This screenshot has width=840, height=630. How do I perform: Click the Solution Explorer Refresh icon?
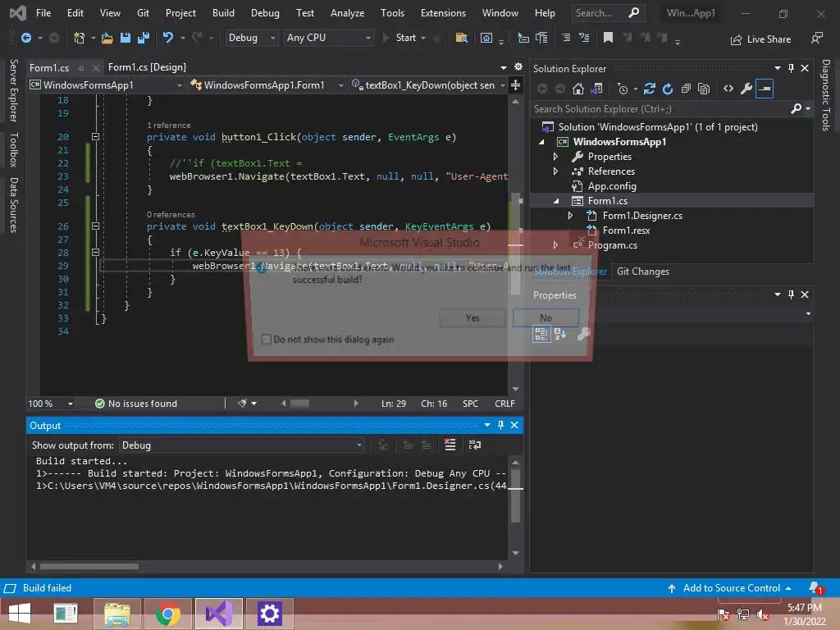point(668,89)
